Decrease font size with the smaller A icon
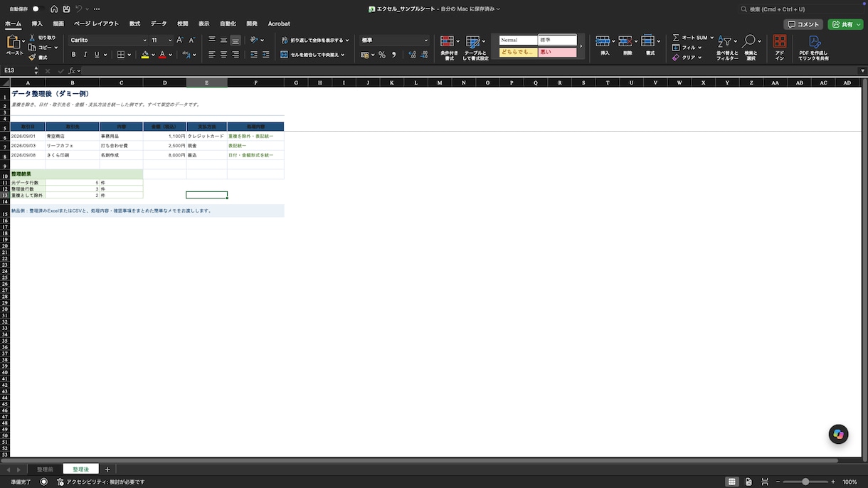Screen dimensions: 868x488 191,41
